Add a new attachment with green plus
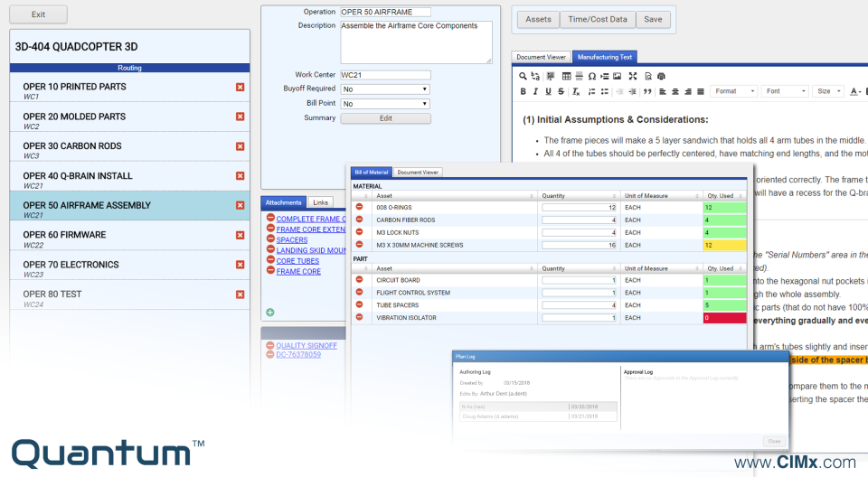The image size is (868, 477). tap(270, 312)
